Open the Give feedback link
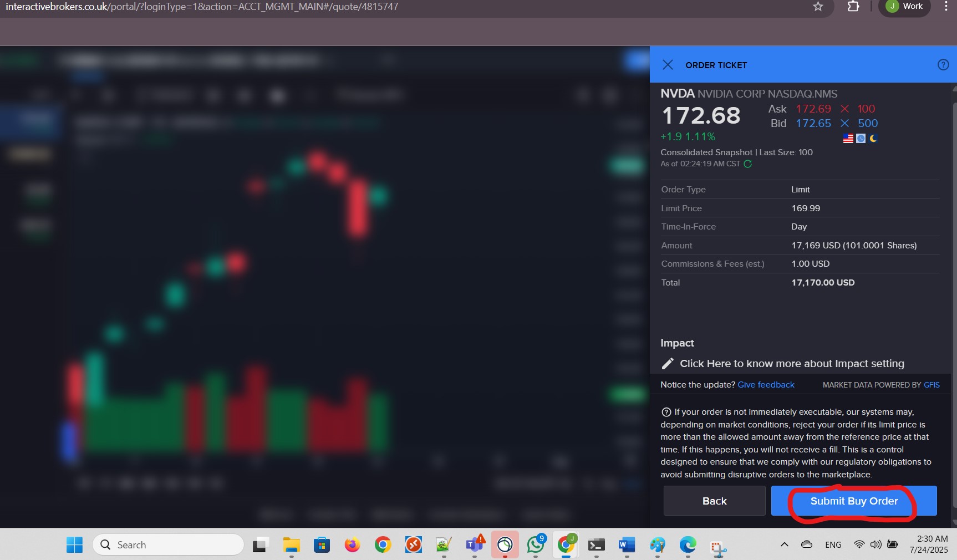This screenshot has width=957, height=560. tap(766, 385)
